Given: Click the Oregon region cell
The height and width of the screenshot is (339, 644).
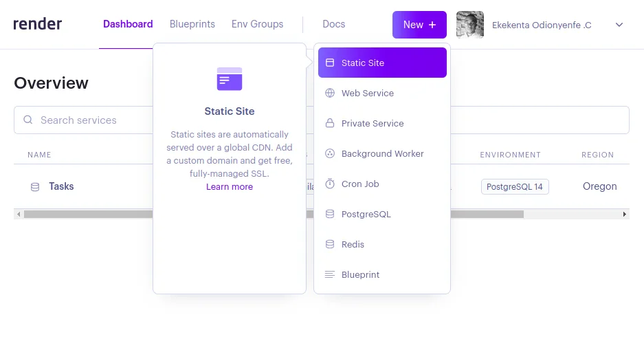Looking at the screenshot, I should point(599,186).
